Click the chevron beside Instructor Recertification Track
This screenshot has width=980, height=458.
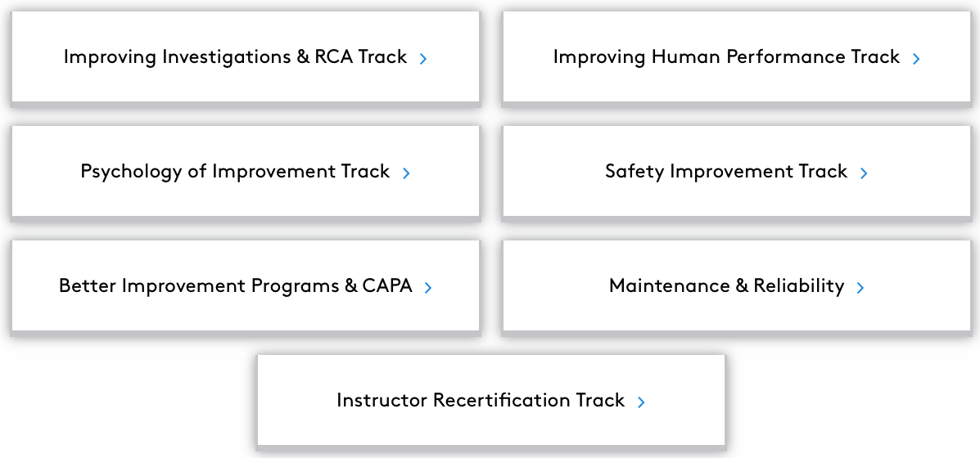click(x=641, y=402)
